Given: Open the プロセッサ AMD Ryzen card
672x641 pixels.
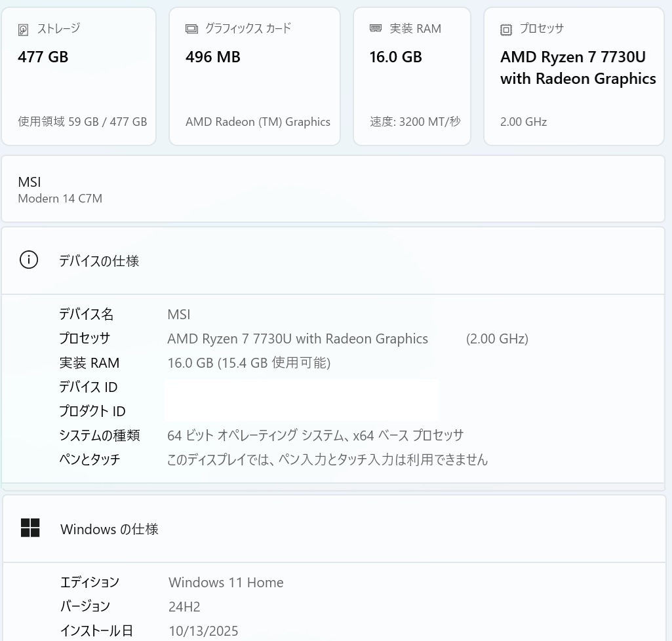Looking at the screenshot, I should tap(574, 77).
